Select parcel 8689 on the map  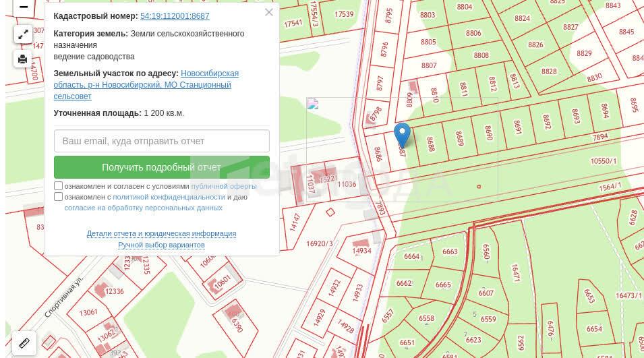[x=460, y=138]
